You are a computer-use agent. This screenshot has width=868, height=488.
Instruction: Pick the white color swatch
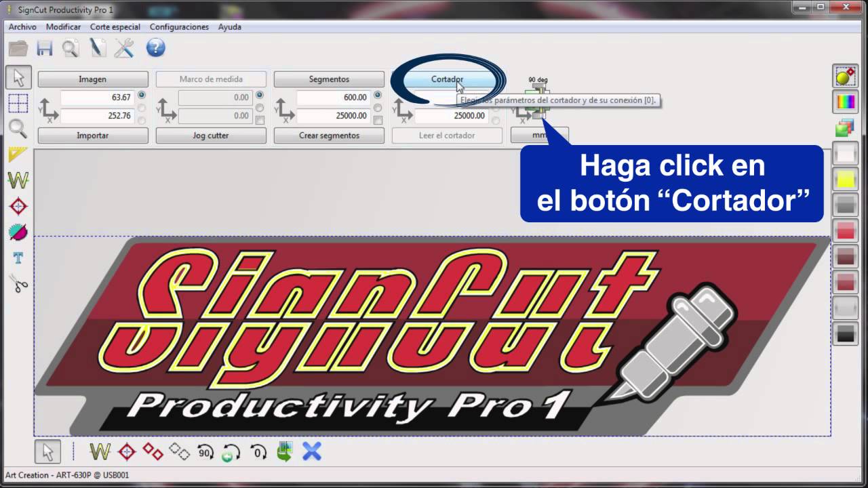(845, 154)
